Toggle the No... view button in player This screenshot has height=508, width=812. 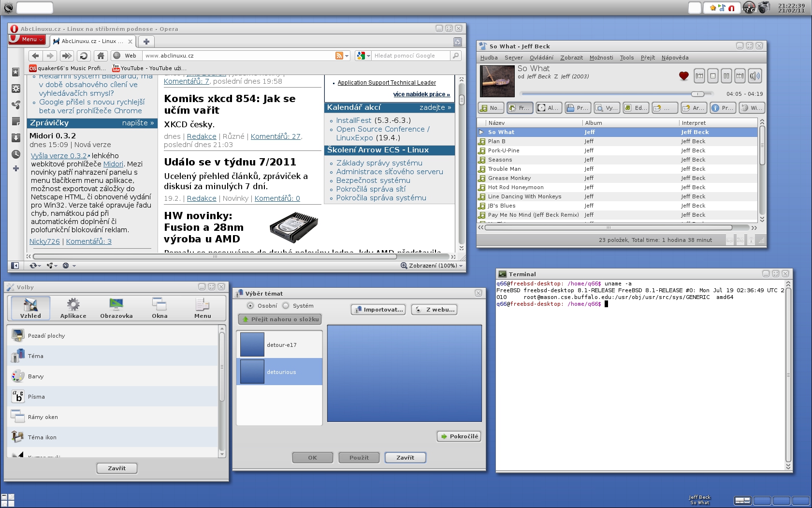pos(491,108)
